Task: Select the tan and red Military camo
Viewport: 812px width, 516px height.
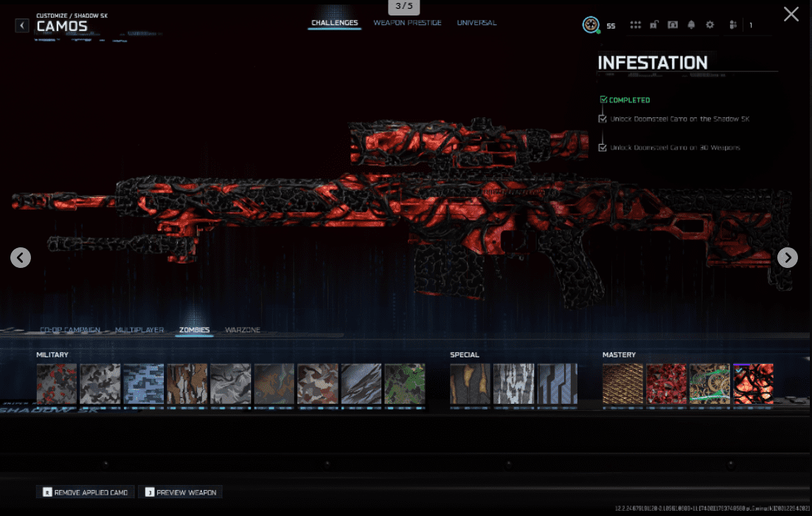Action: (x=317, y=385)
